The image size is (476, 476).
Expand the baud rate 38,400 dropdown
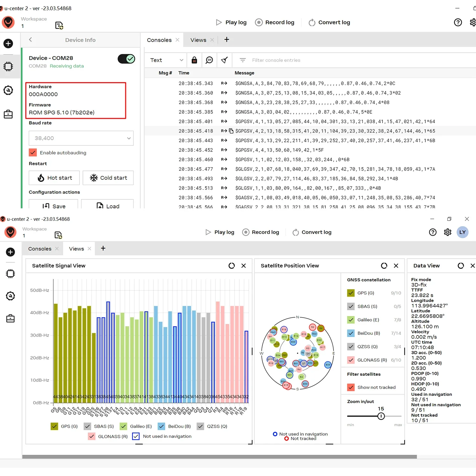(81, 138)
